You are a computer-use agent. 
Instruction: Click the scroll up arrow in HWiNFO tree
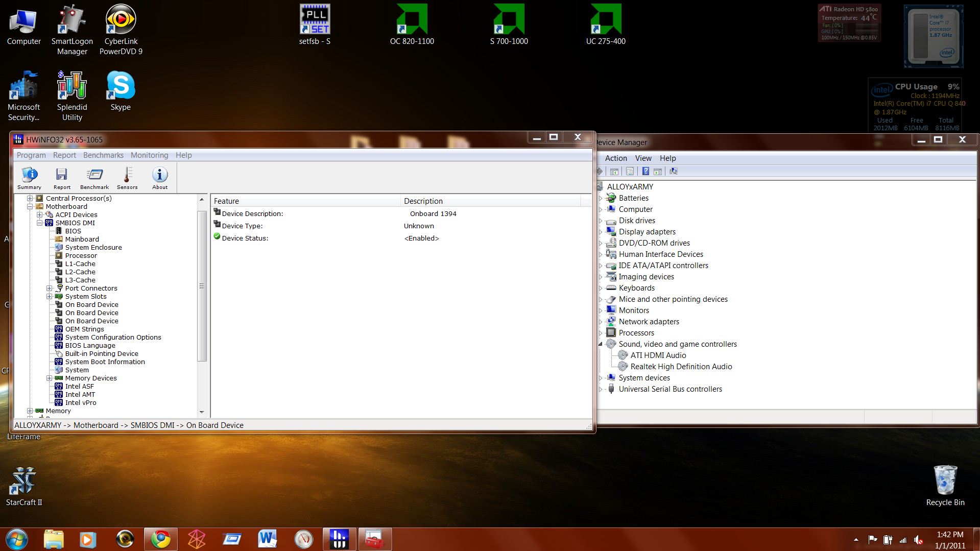pos(202,199)
